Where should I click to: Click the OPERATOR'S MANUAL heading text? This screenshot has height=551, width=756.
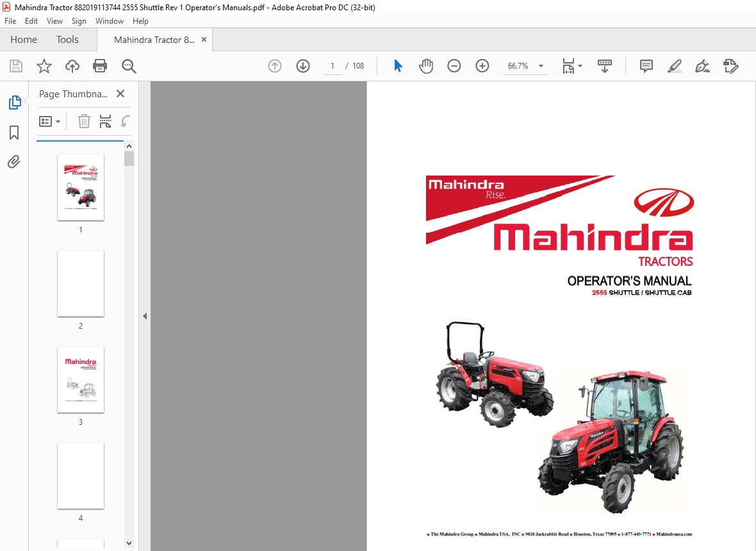coord(629,281)
